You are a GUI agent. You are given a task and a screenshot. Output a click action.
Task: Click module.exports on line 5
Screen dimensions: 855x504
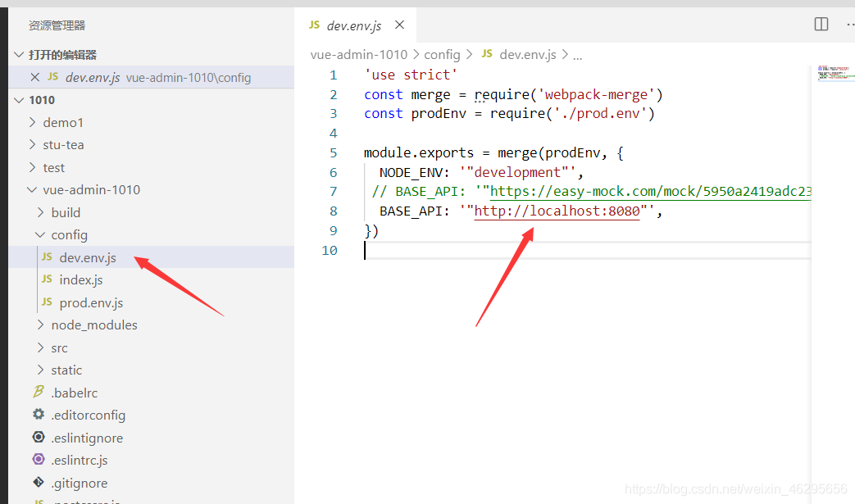[x=419, y=152]
